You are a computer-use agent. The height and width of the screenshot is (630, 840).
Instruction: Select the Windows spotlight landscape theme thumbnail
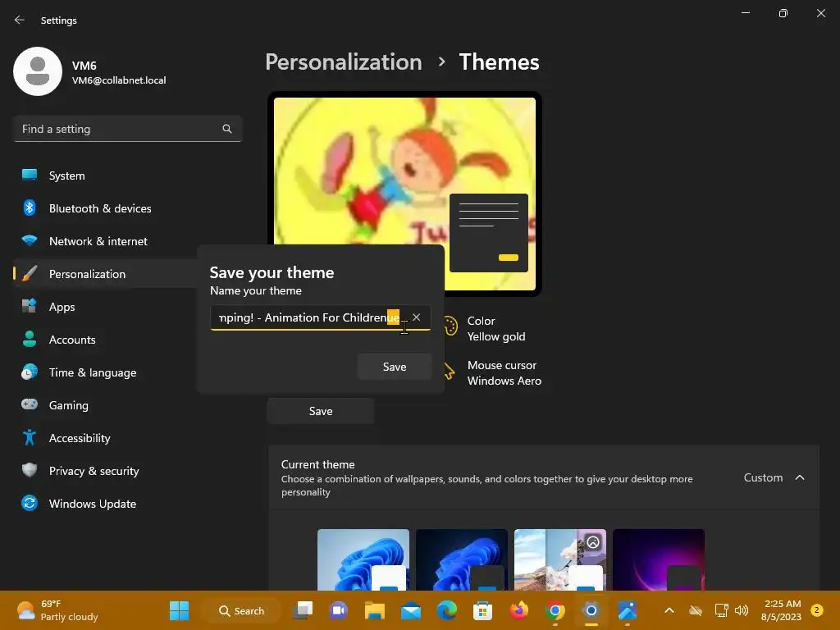coord(559,559)
